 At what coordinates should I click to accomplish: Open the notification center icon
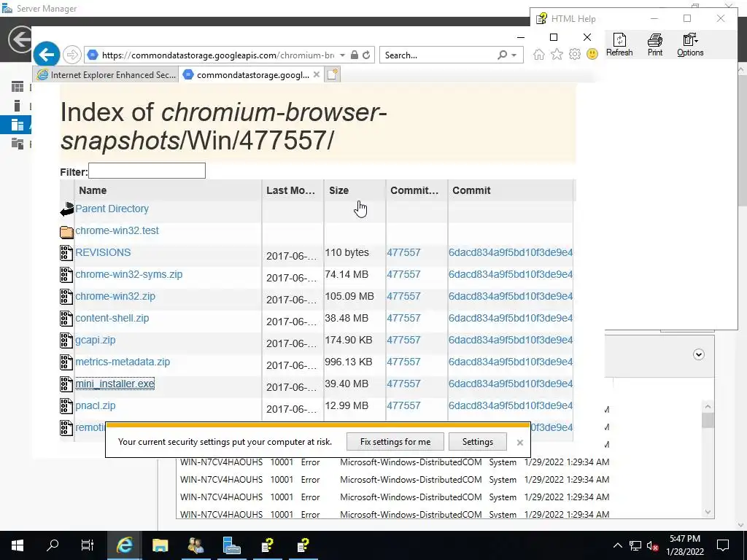click(x=723, y=545)
